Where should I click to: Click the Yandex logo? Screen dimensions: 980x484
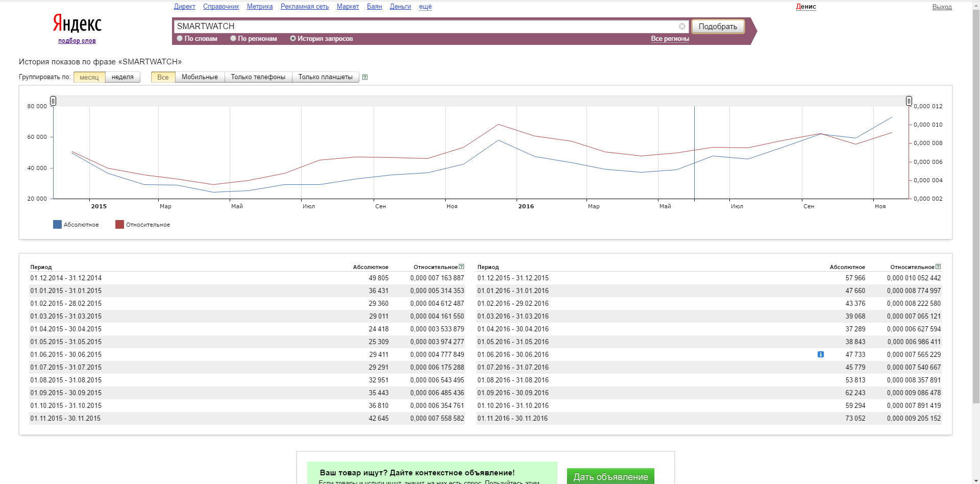[x=77, y=23]
